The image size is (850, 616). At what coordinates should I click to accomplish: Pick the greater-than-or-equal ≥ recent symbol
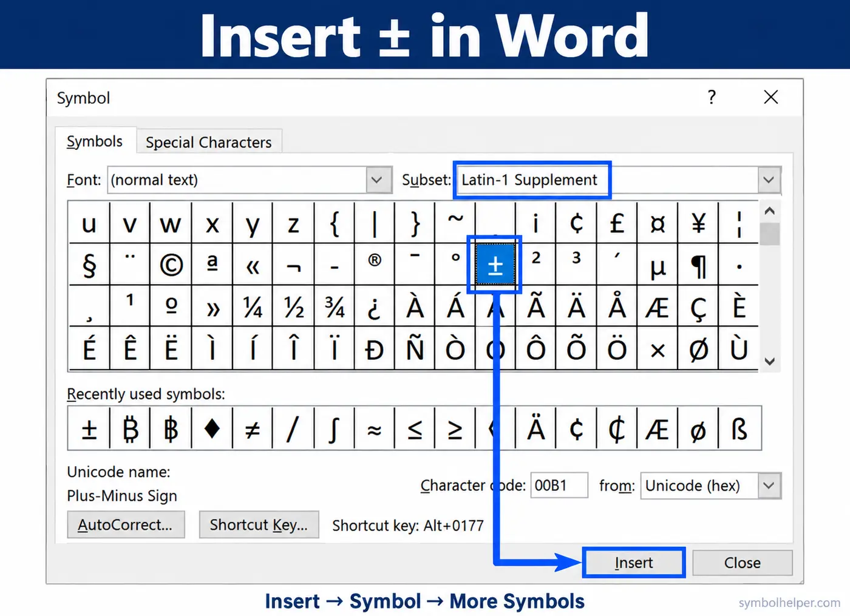click(455, 429)
